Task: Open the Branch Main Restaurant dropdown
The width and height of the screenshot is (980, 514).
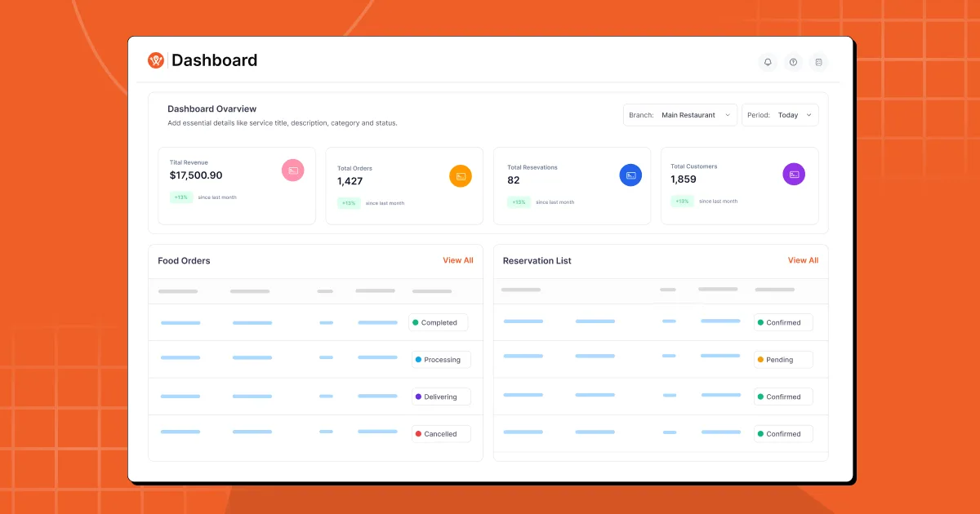Action: pos(680,115)
